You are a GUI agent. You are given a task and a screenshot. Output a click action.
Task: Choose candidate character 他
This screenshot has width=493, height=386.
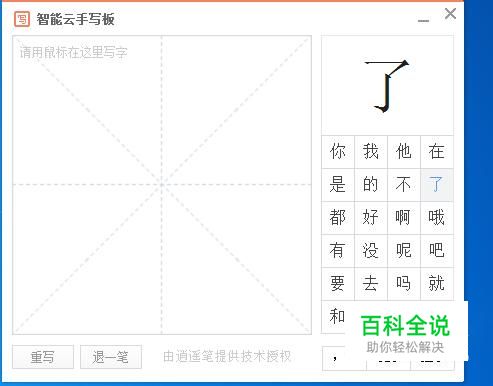(404, 152)
